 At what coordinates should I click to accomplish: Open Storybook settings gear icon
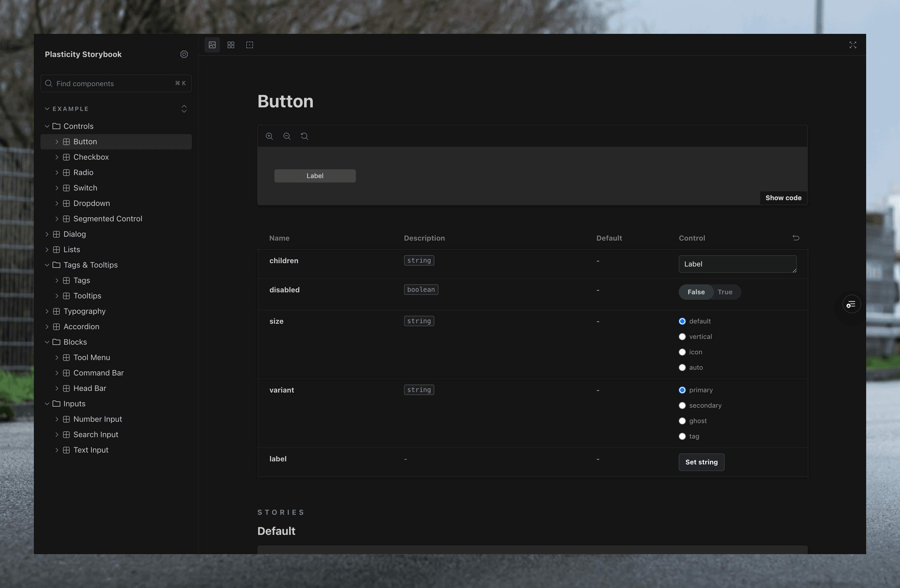[x=184, y=55]
